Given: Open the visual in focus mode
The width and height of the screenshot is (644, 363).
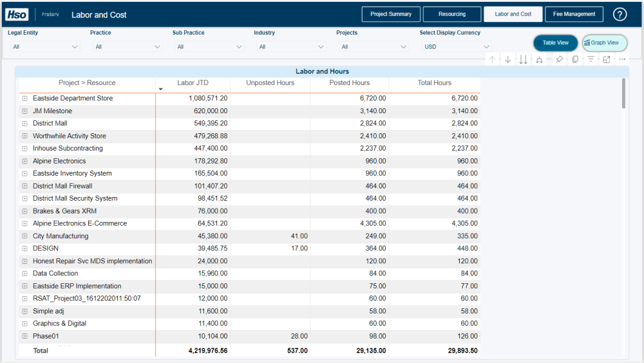Looking at the screenshot, I should point(607,59).
